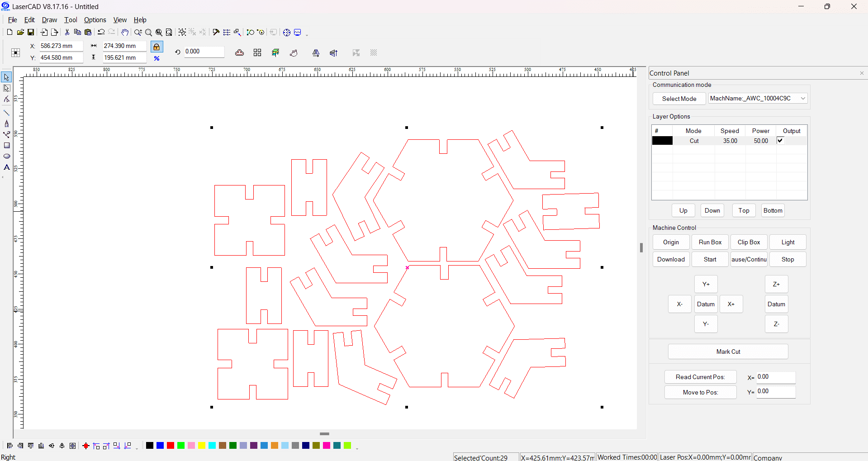Screen dimensions: 868x461
Task: Click the Download button
Action: point(671,259)
